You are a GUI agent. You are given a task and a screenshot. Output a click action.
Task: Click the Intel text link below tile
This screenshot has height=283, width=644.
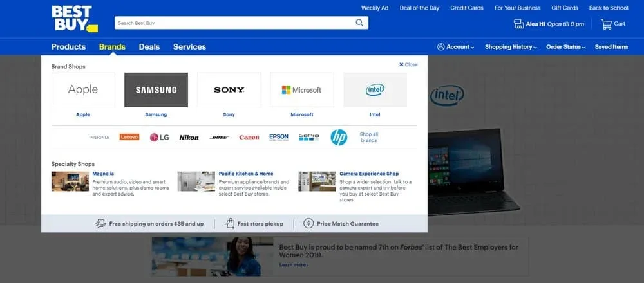coord(375,115)
